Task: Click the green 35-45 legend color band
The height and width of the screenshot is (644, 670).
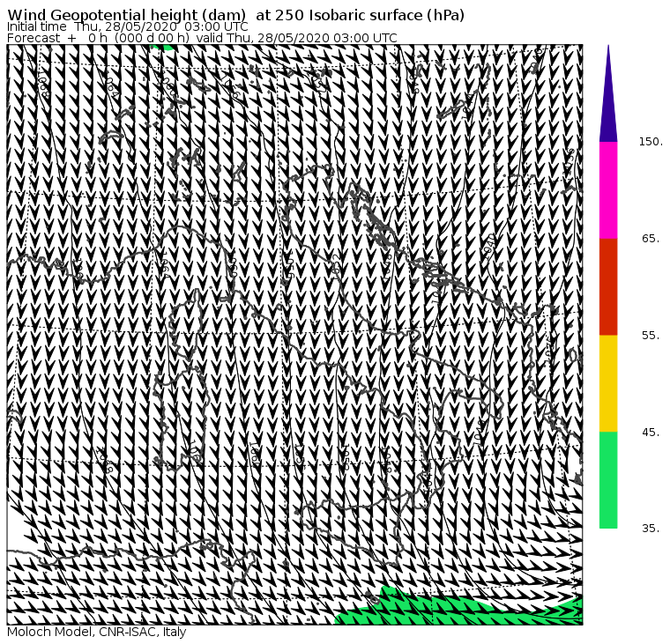Action: point(608,480)
